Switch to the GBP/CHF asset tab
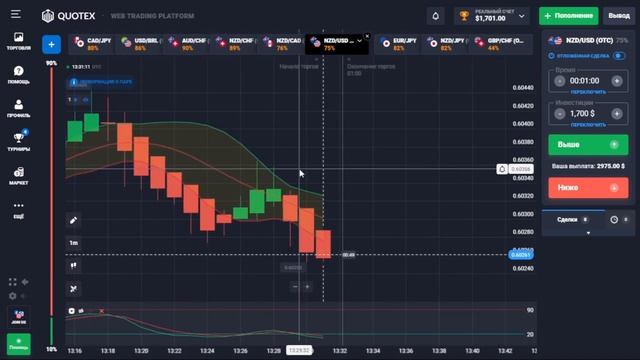 click(500, 44)
